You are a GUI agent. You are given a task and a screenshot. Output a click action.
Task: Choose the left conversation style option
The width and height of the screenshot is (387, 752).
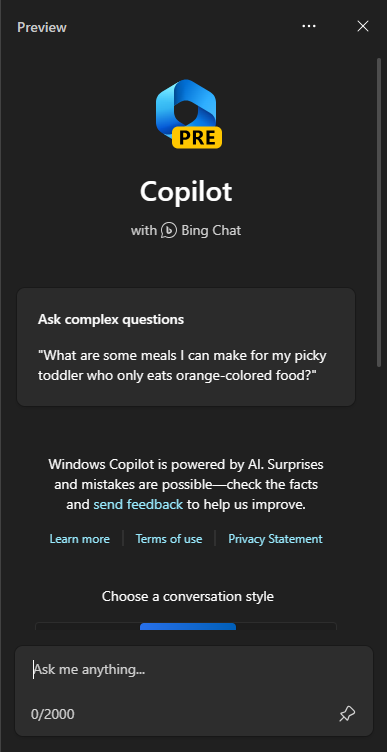pyautogui.click(x=88, y=626)
